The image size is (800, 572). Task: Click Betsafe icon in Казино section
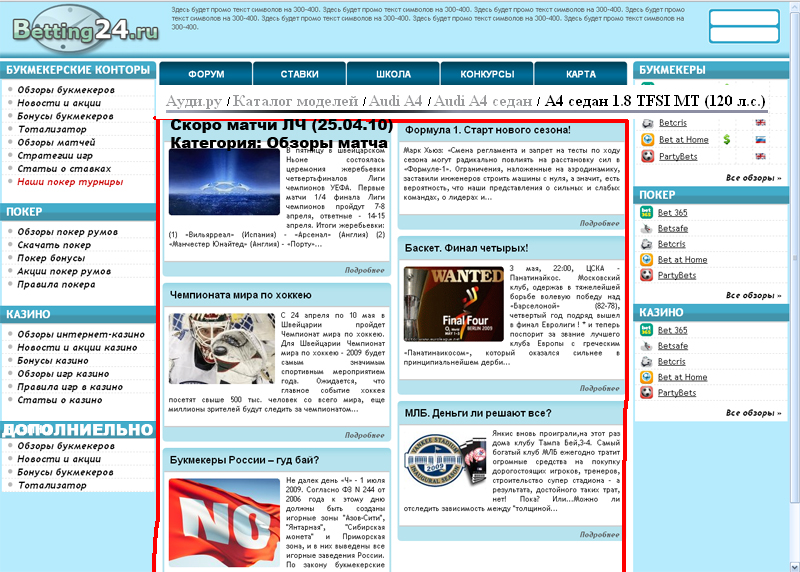(x=646, y=346)
